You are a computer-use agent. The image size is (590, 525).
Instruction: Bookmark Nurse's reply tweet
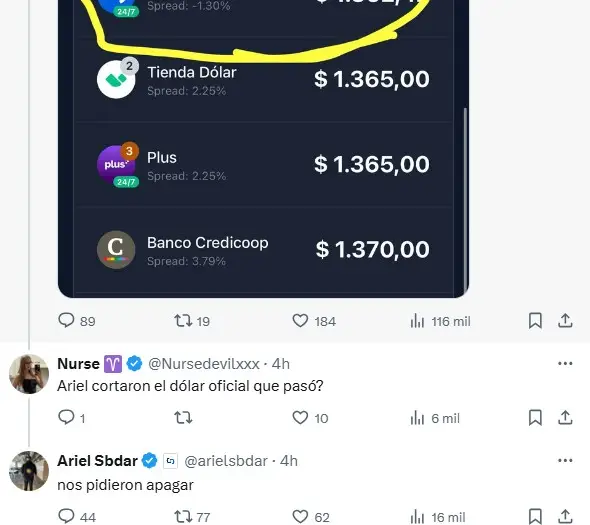pos(535,418)
